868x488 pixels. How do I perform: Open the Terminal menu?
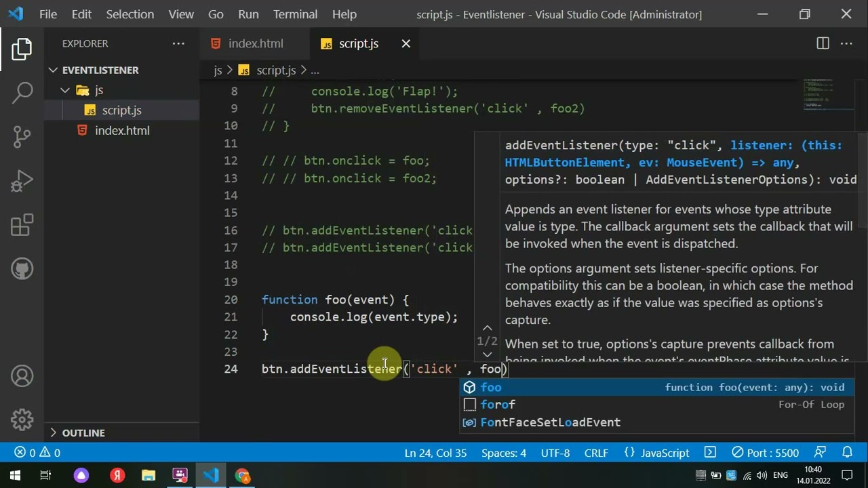coord(295,14)
